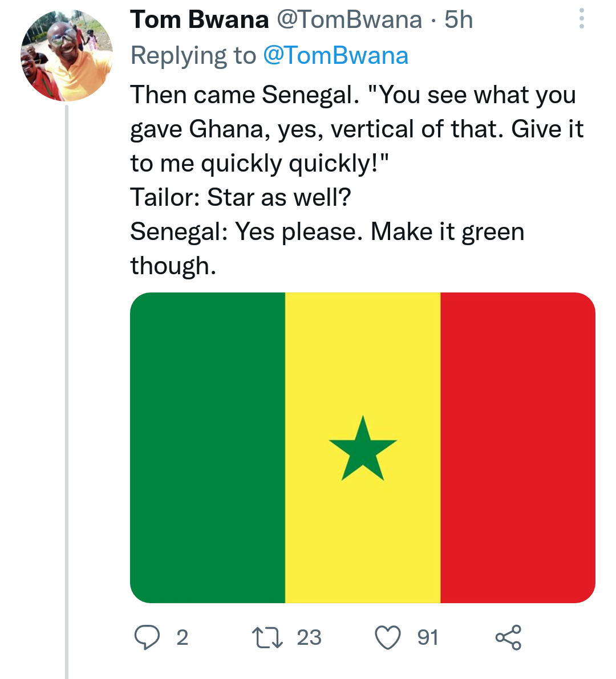Click the retweet count 23
Viewport: 616px width, 679px height.
pyautogui.click(x=309, y=637)
